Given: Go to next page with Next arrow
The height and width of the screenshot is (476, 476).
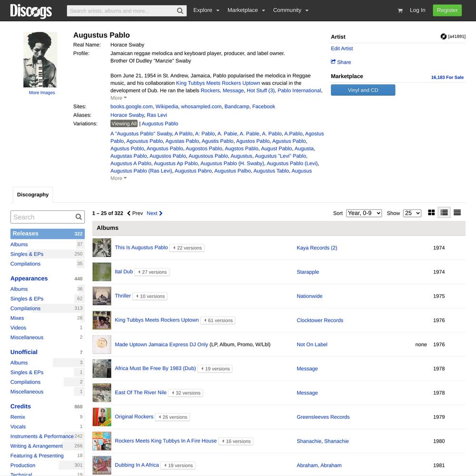Looking at the screenshot, I should tap(155, 213).
